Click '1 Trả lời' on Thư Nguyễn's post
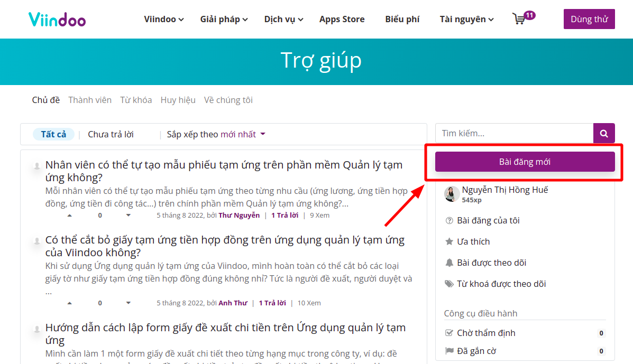The height and width of the screenshot is (364, 633). [x=285, y=215]
